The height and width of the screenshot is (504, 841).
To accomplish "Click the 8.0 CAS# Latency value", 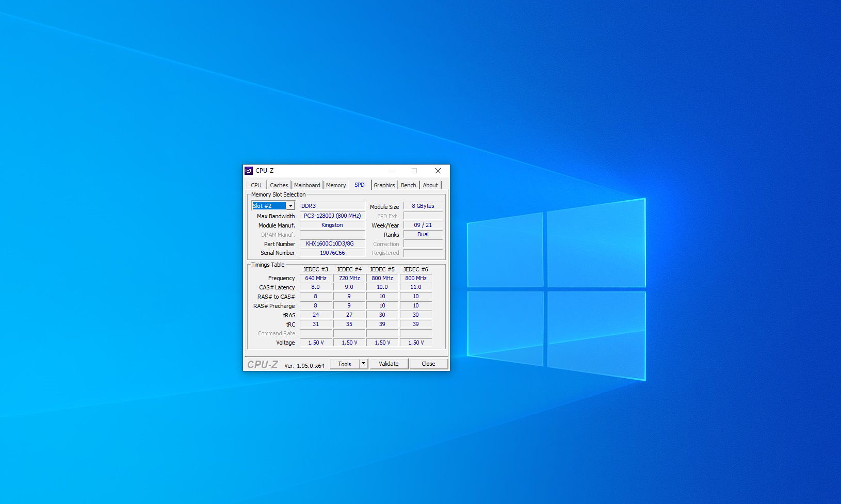I will (316, 287).
